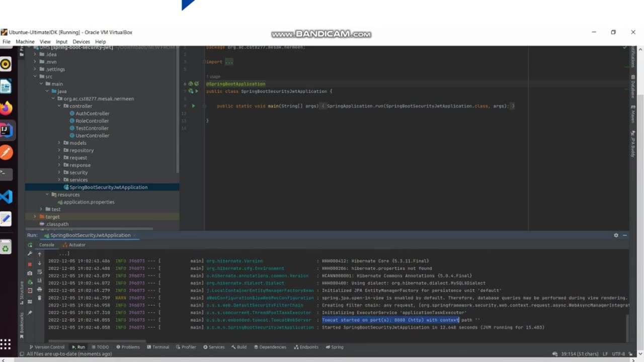This screenshot has width=644, height=362.
Task: Open the Terminal from the Ubuntu dock
Action: coord(6,174)
